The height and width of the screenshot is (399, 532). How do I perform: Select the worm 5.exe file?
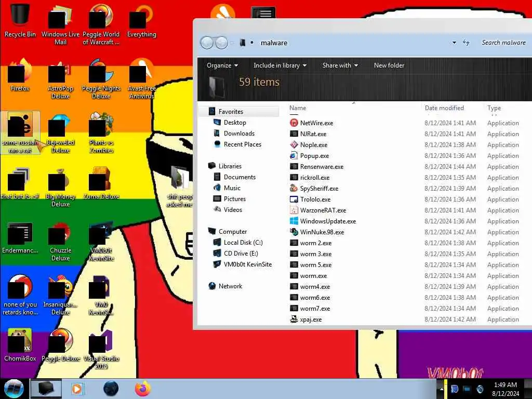315,264
